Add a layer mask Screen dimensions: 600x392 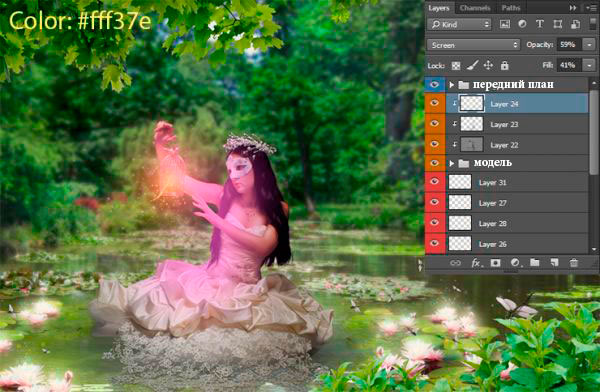[496, 263]
